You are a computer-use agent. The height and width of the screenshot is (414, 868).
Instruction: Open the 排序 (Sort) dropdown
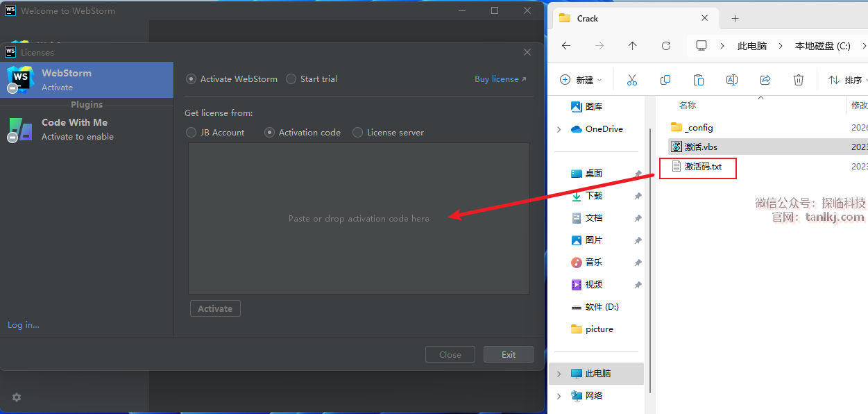point(846,80)
